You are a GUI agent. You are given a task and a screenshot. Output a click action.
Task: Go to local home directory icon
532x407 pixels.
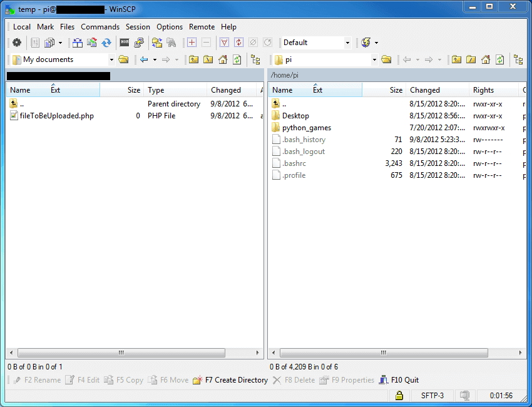point(223,59)
